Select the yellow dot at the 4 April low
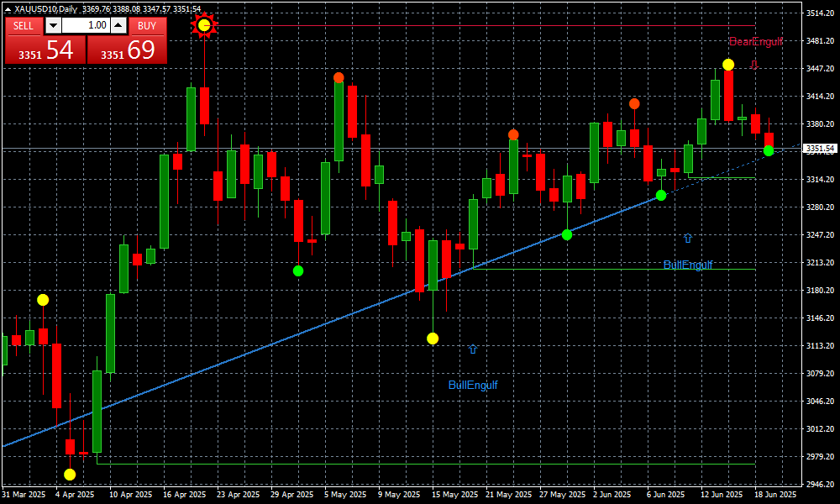This screenshot has height=504, width=840. coord(70,475)
